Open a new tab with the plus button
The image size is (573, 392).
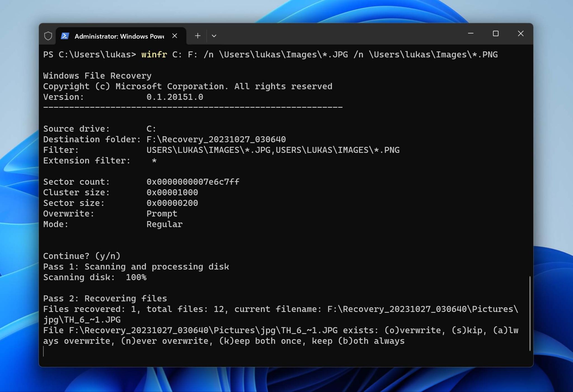[x=198, y=36]
